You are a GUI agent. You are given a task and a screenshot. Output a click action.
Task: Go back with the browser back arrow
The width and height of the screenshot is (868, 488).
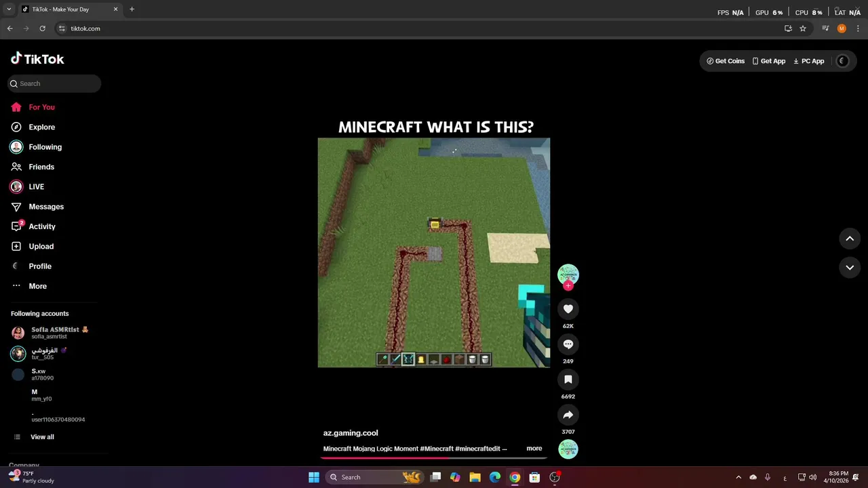9,28
